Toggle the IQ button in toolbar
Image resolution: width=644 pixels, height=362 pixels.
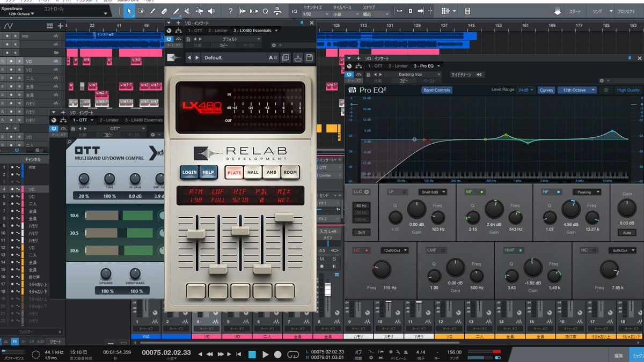294,11
